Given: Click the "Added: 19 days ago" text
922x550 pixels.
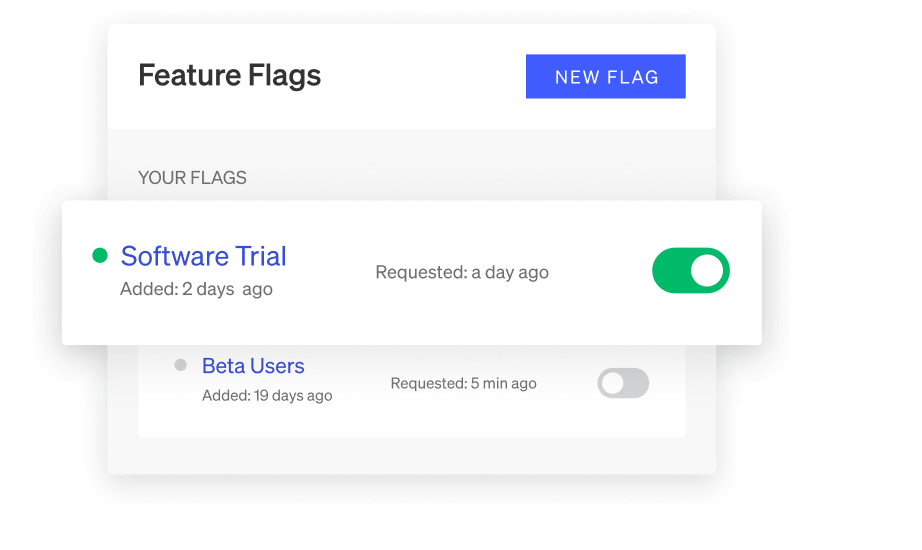Looking at the screenshot, I should pyautogui.click(x=267, y=395).
